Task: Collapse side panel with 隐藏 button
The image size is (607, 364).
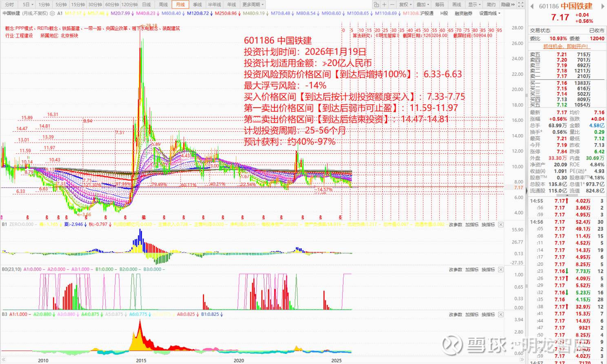Action: [508, 4]
